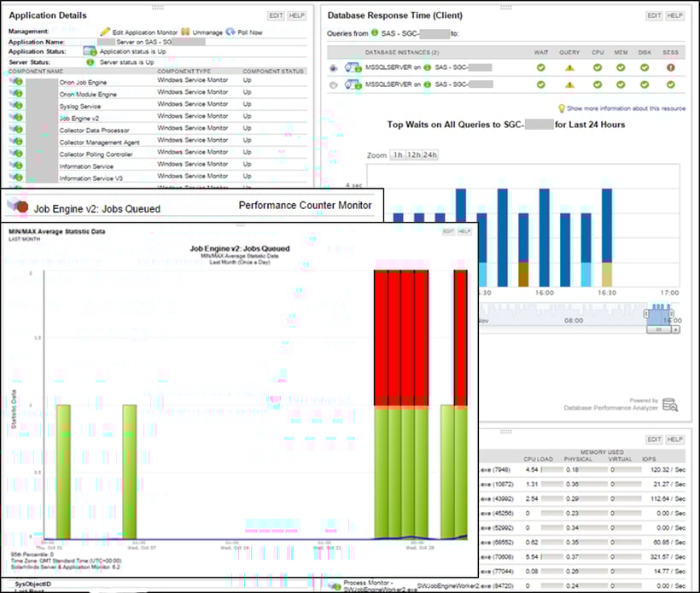Click the lightbulb icon beside Show more information
The height and width of the screenshot is (593, 700).
tap(561, 108)
